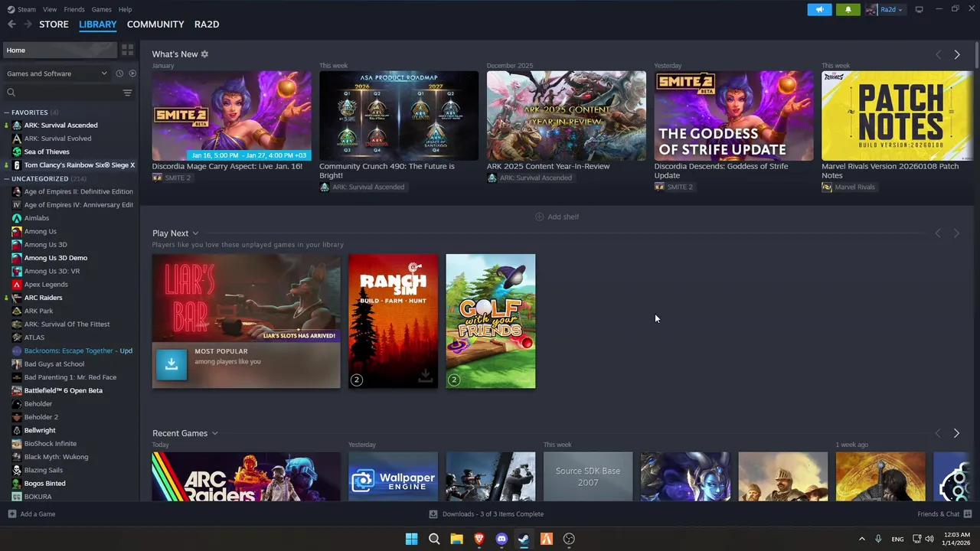
Task: Click the taskbar date and time
Action: 957,539
